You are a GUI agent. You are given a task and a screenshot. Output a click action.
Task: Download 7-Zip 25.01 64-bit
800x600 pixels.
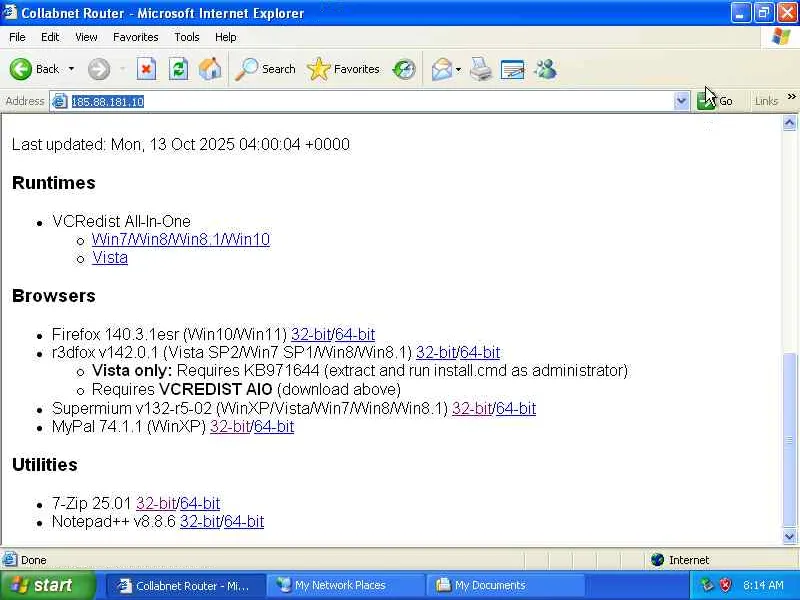pyautogui.click(x=200, y=504)
